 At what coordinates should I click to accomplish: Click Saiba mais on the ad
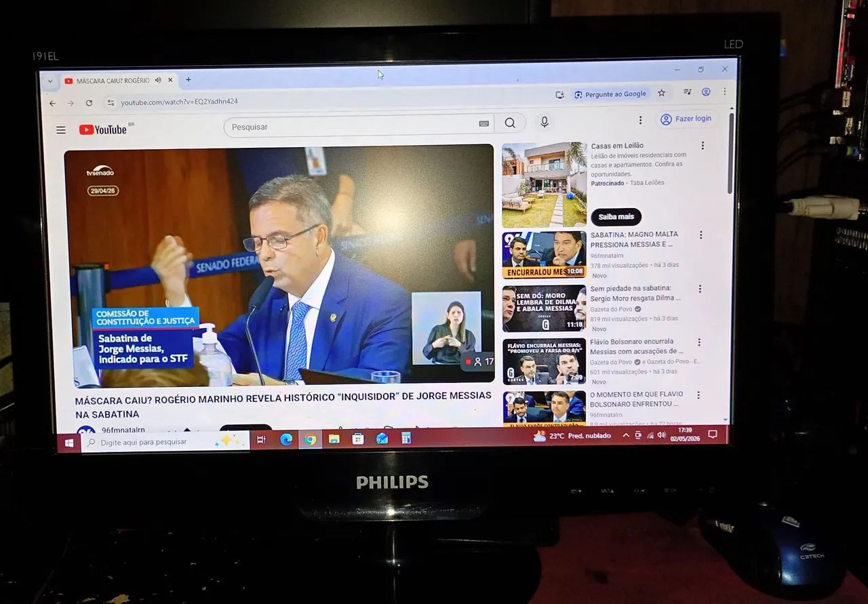pos(616,217)
